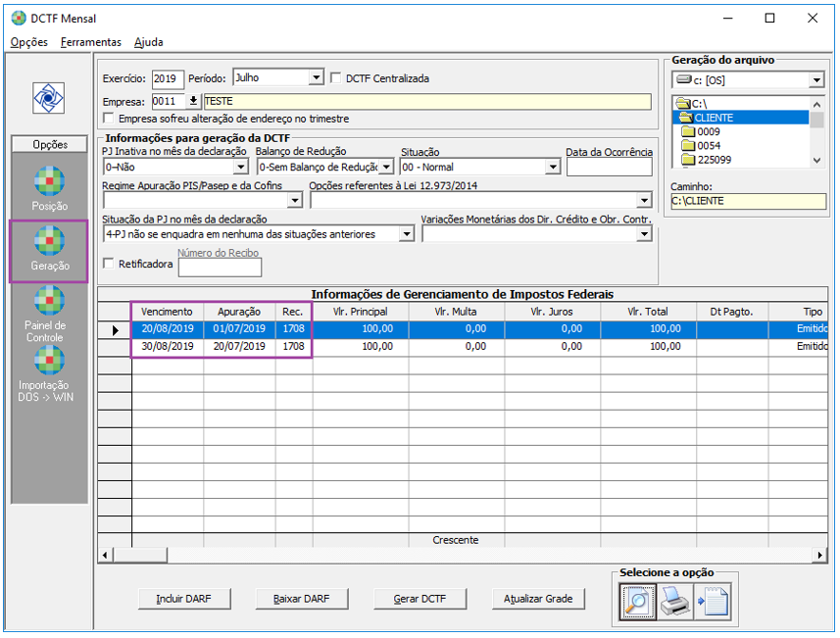Click the Caminho path field
Screen dimensions: 840x638
coord(748,201)
